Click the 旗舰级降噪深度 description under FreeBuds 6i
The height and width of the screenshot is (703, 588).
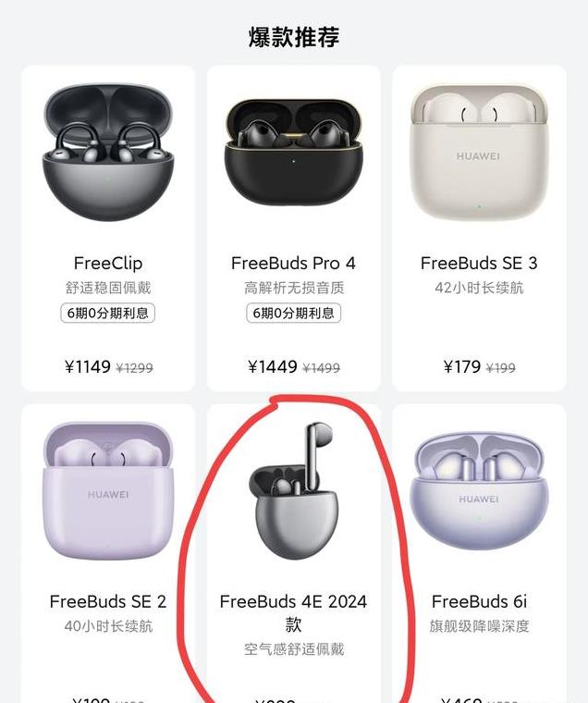coord(479,626)
